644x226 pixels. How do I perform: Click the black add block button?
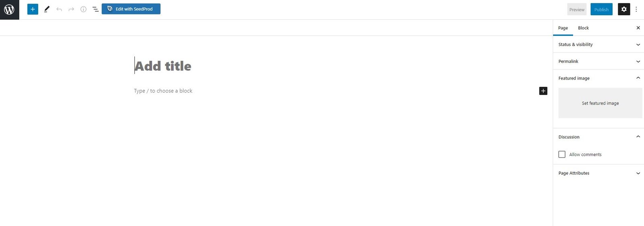[543, 91]
